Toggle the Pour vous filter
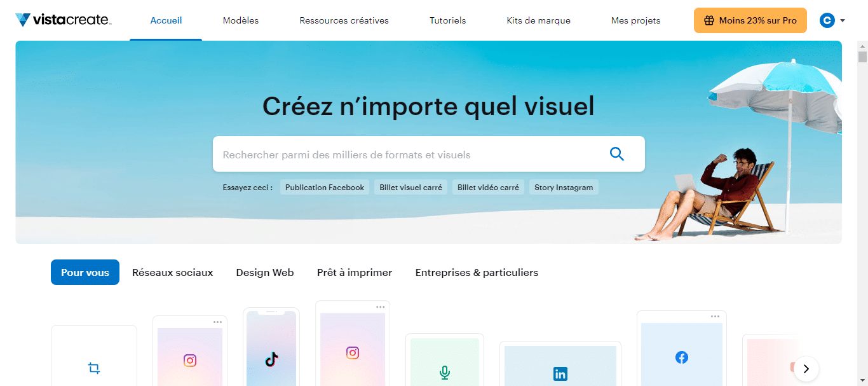 tap(85, 272)
